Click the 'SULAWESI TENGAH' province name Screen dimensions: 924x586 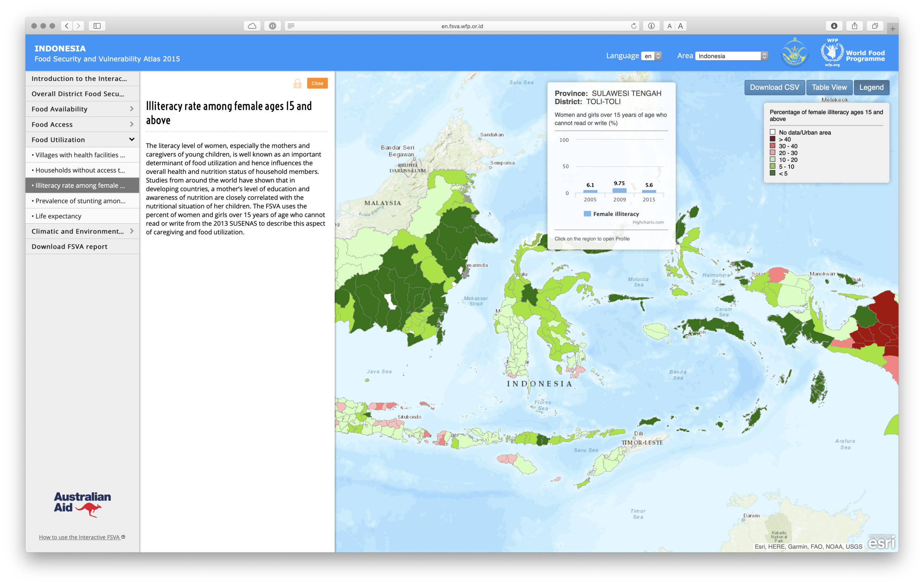(x=626, y=93)
